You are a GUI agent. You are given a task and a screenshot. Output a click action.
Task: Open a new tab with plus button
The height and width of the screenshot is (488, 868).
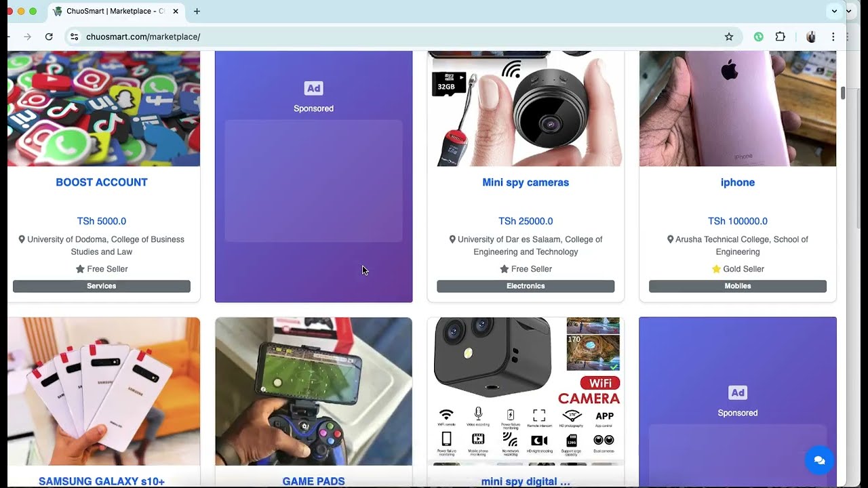coord(197,12)
